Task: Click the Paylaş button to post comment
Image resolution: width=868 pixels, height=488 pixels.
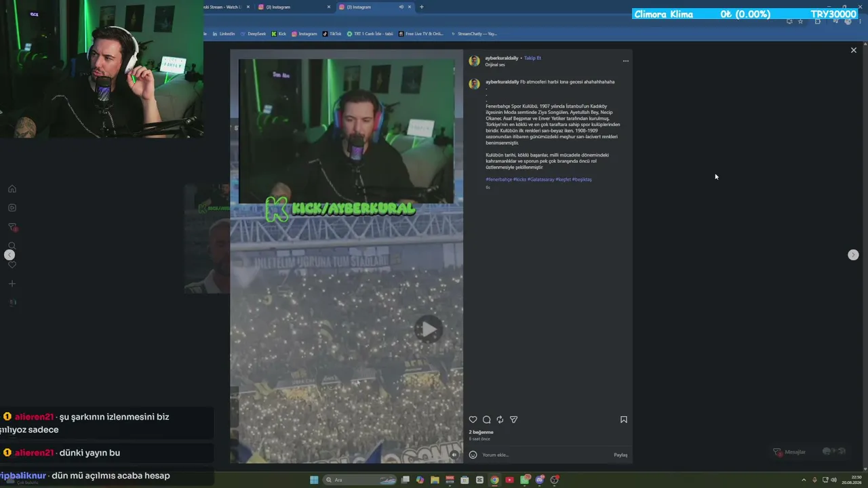Action: click(x=620, y=455)
